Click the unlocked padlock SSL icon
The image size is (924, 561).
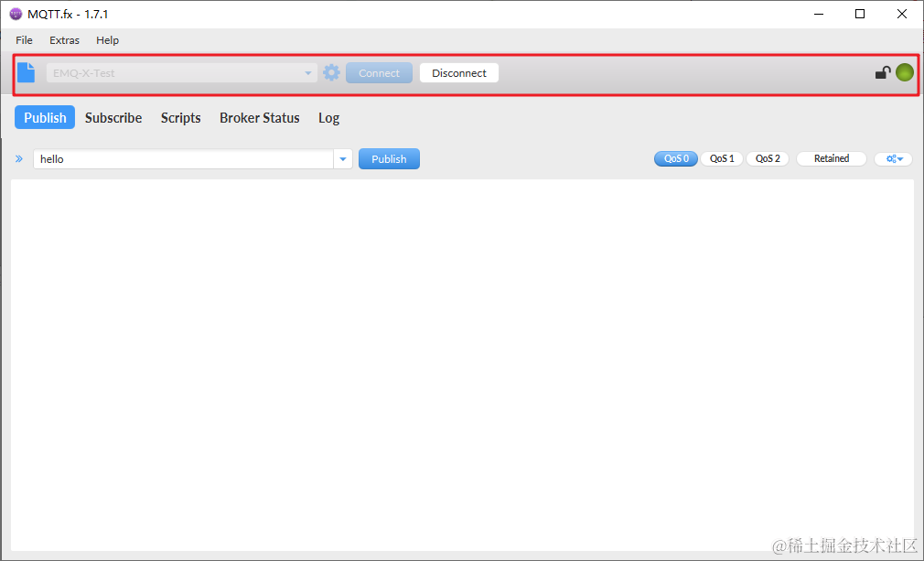pyautogui.click(x=882, y=72)
